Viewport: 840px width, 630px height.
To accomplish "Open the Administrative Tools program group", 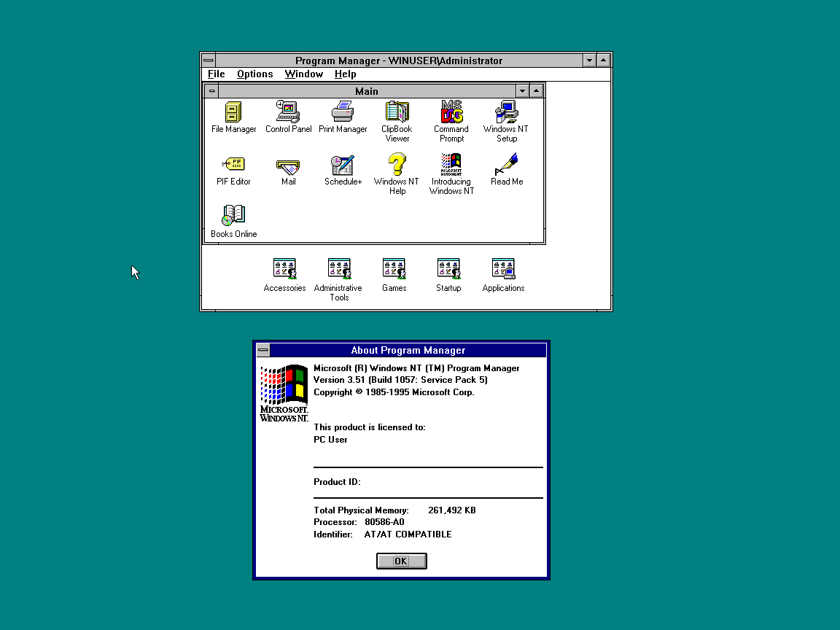I will [338, 268].
